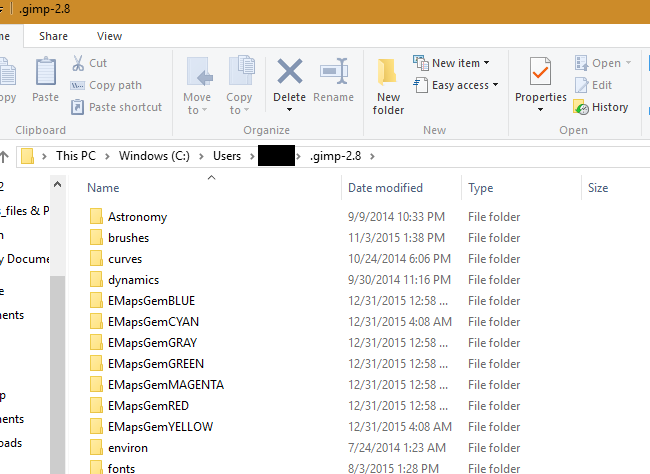The height and width of the screenshot is (474, 650).
Task: Go to This PC in breadcrumb
Action: click(x=76, y=156)
